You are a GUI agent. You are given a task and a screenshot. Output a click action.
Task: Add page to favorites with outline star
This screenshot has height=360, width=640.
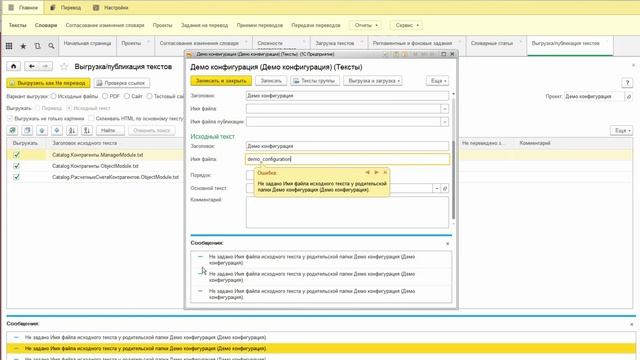[x=64, y=66]
